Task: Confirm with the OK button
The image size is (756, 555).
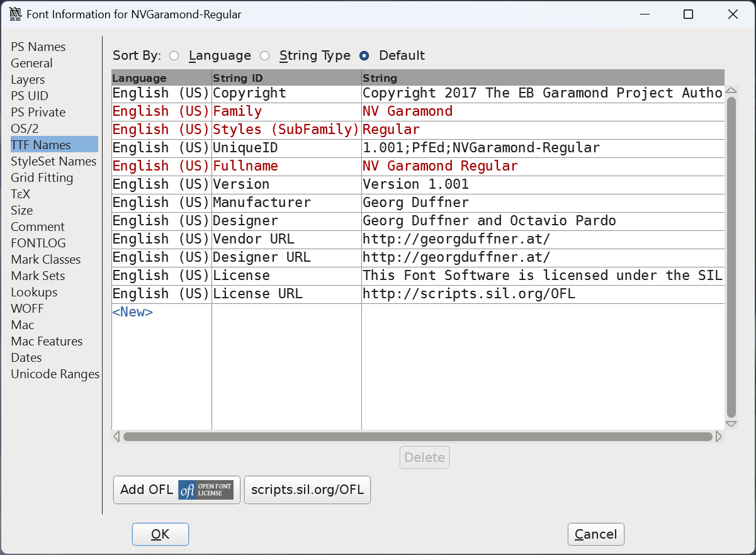Action: point(161,534)
